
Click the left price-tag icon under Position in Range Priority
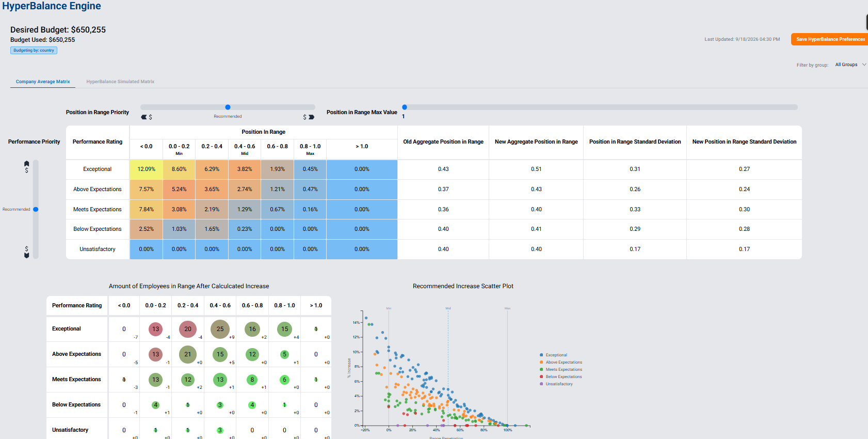tap(144, 117)
